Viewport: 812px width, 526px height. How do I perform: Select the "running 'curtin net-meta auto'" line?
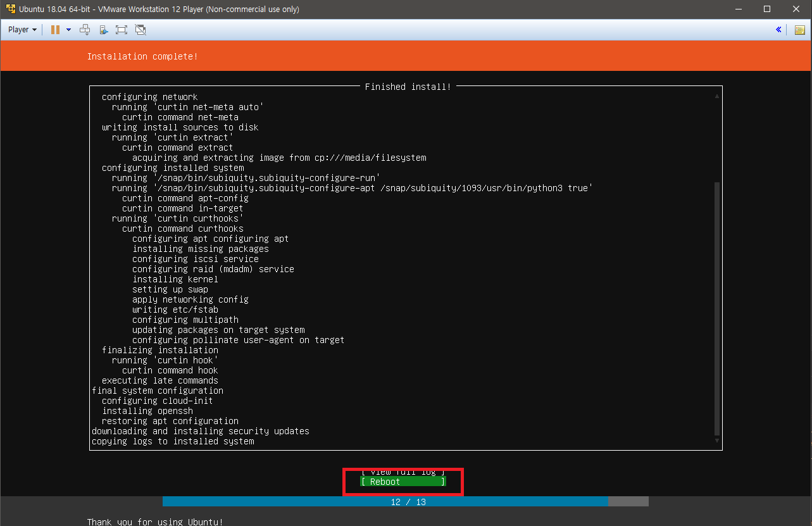[188, 107]
